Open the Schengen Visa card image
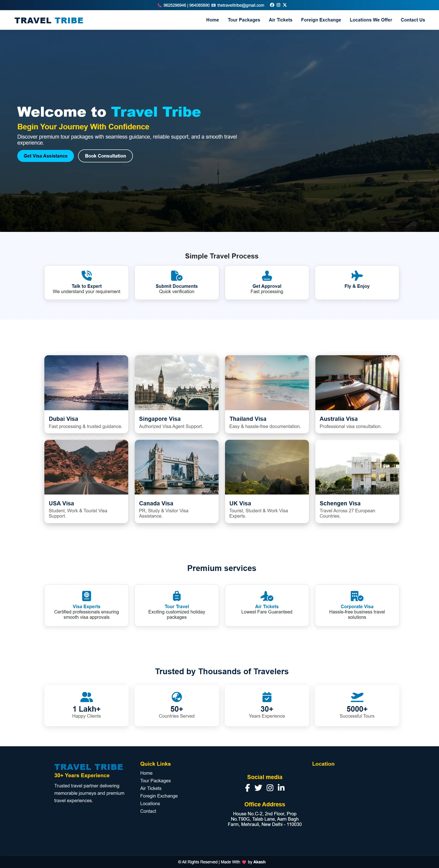This screenshot has height=868, width=439. pyautogui.click(x=357, y=467)
